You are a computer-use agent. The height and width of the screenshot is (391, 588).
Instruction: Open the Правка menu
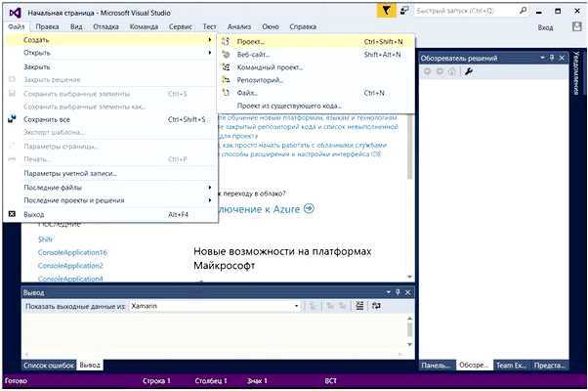47,26
